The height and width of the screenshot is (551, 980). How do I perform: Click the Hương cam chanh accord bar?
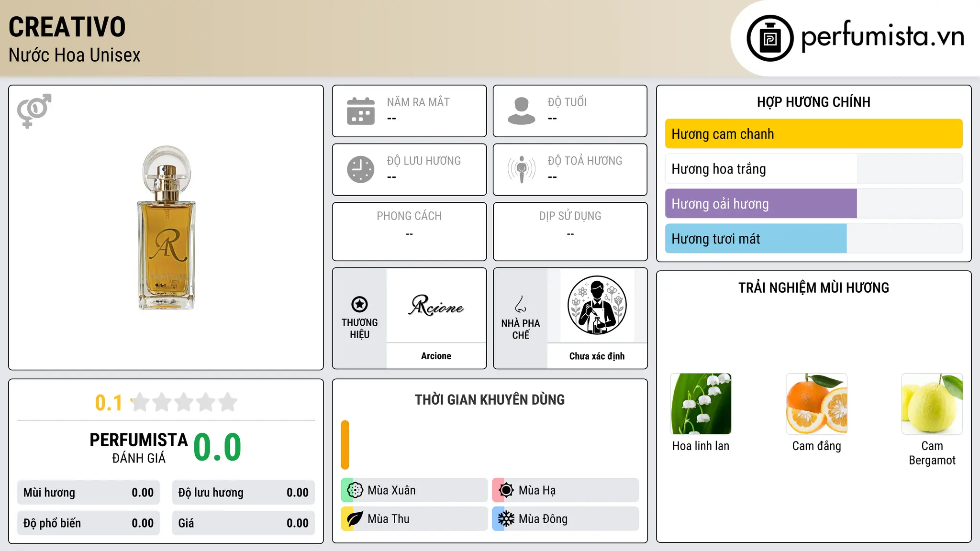pyautogui.click(x=814, y=134)
